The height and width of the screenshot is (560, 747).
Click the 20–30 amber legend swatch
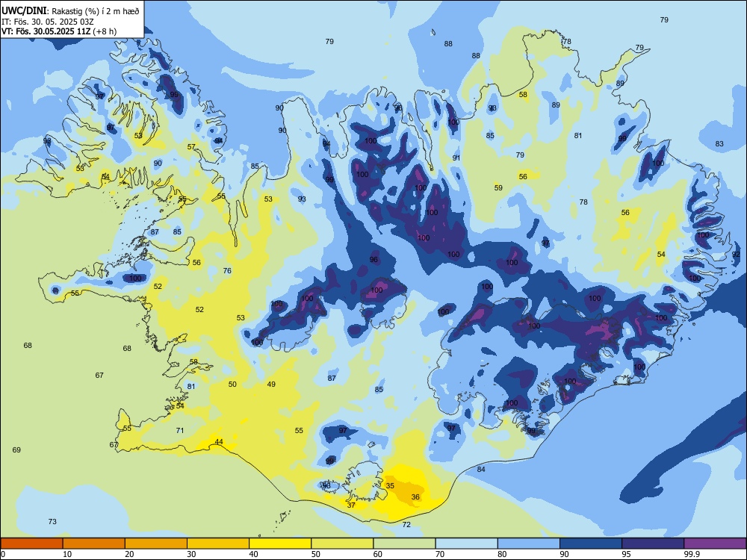(156, 544)
